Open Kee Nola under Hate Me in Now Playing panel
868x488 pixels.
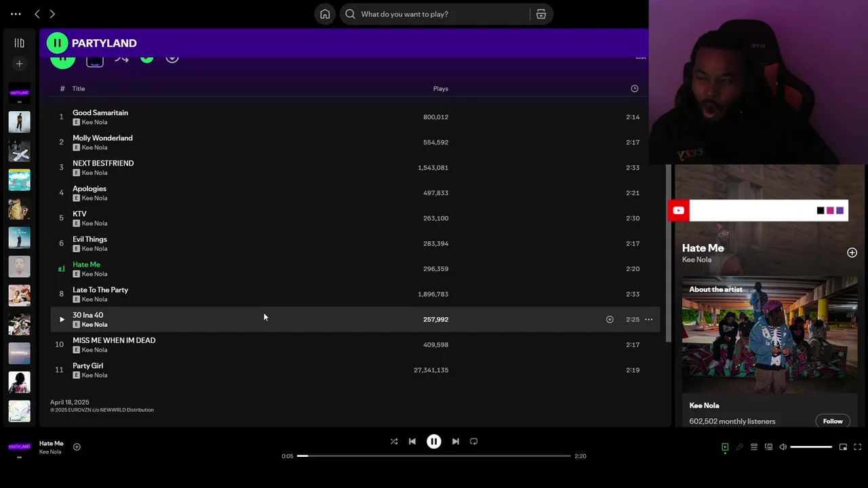696,260
